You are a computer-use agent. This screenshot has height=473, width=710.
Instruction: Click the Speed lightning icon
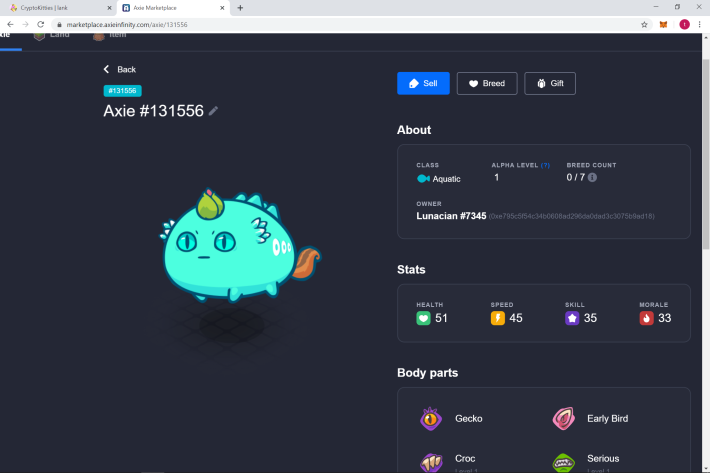[498, 318]
